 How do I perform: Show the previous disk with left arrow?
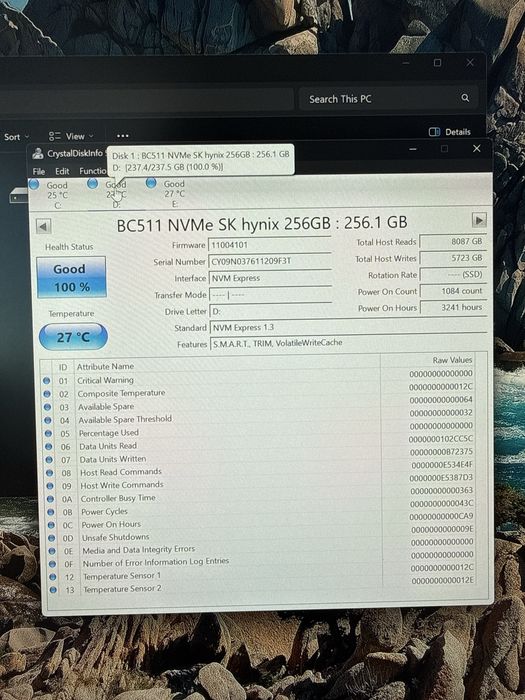click(x=43, y=226)
